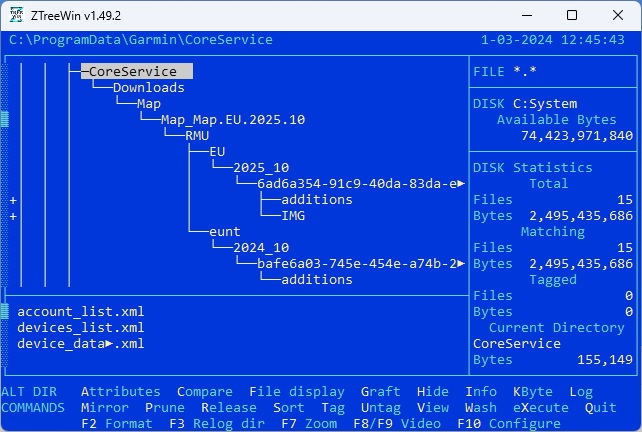Click the truncation arrow after 6ad6a354 folder
This screenshot has height=432, width=642.
461,184
